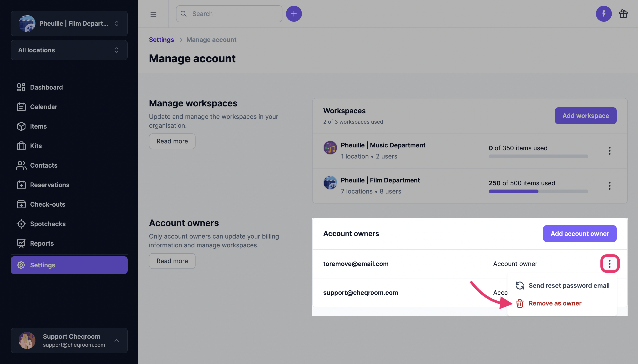Click the support@cheqroom.com owner entry
The image size is (638, 364).
tap(360, 292)
